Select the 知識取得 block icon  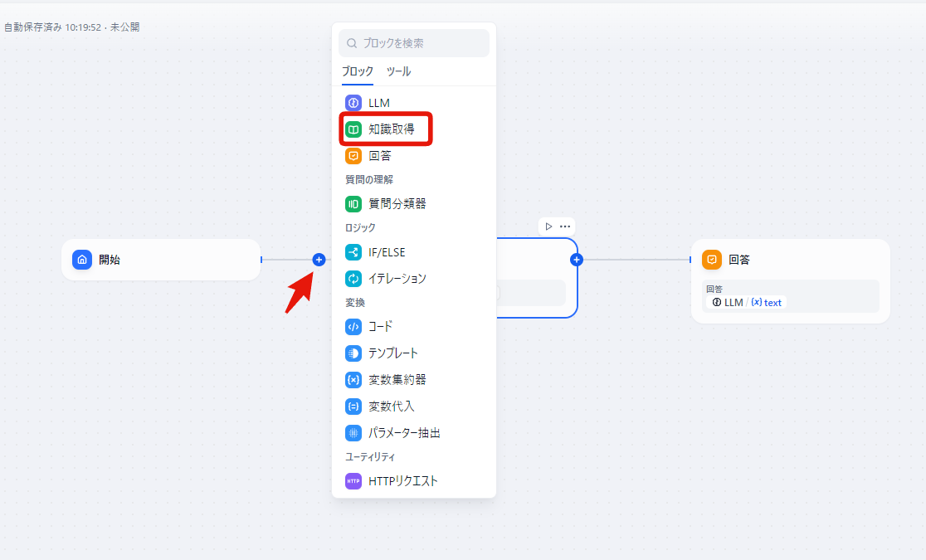tap(353, 129)
